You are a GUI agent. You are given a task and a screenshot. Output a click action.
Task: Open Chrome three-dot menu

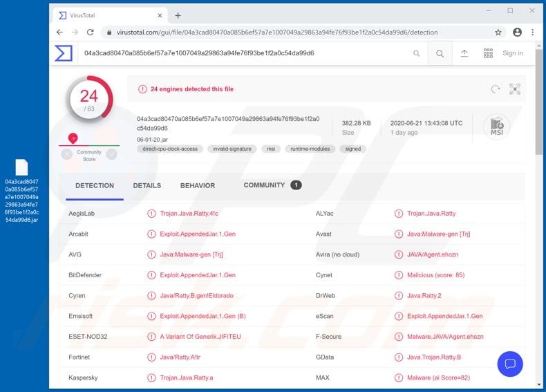pyautogui.click(x=532, y=32)
